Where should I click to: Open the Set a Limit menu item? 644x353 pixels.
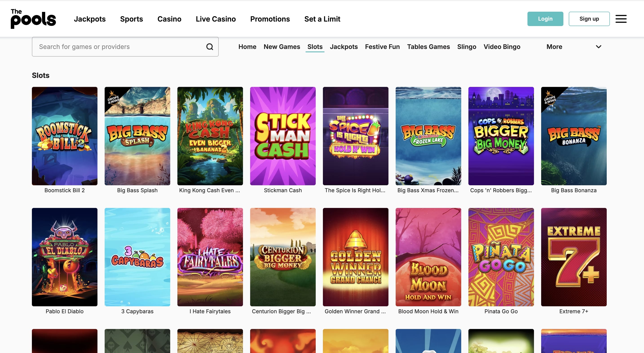point(322,19)
